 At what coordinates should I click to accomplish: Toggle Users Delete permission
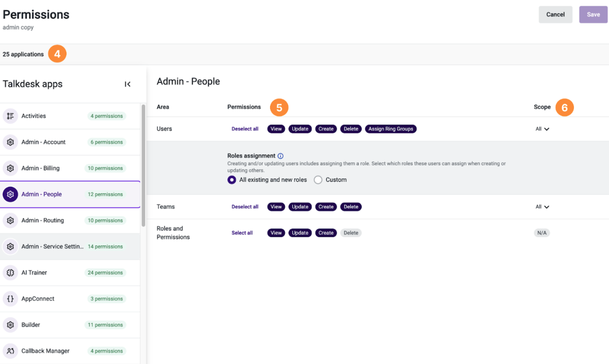click(x=351, y=129)
